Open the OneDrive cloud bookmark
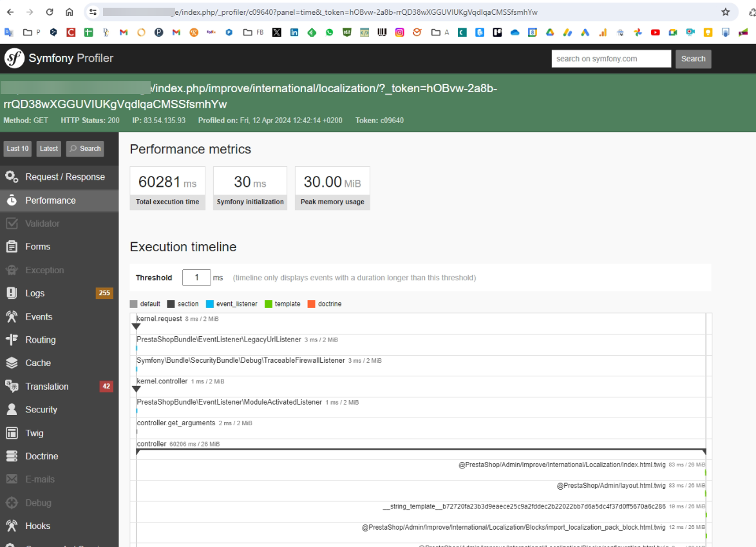756x547 pixels. coord(515,32)
